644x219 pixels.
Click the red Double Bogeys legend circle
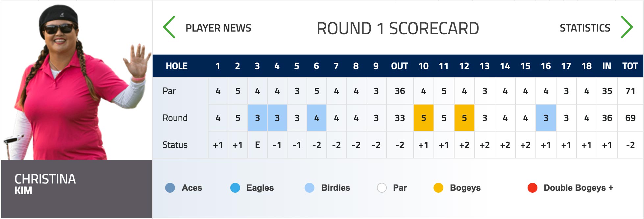pyautogui.click(x=533, y=188)
